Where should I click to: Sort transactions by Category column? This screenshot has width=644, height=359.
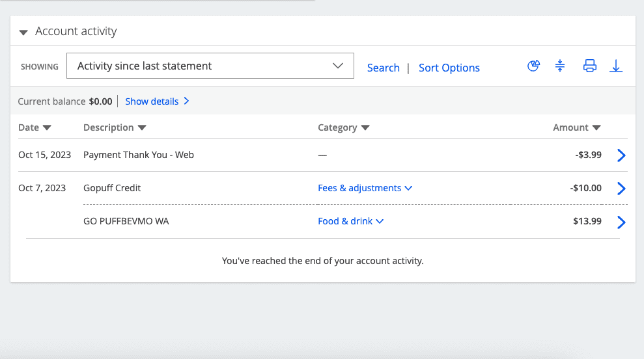[343, 127]
